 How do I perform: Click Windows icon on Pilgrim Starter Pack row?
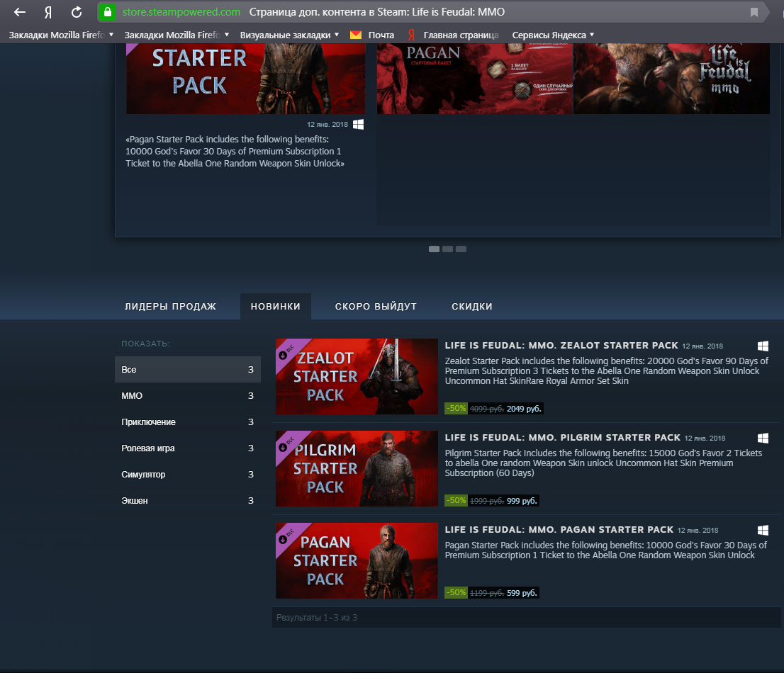pyautogui.click(x=763, y=439)
